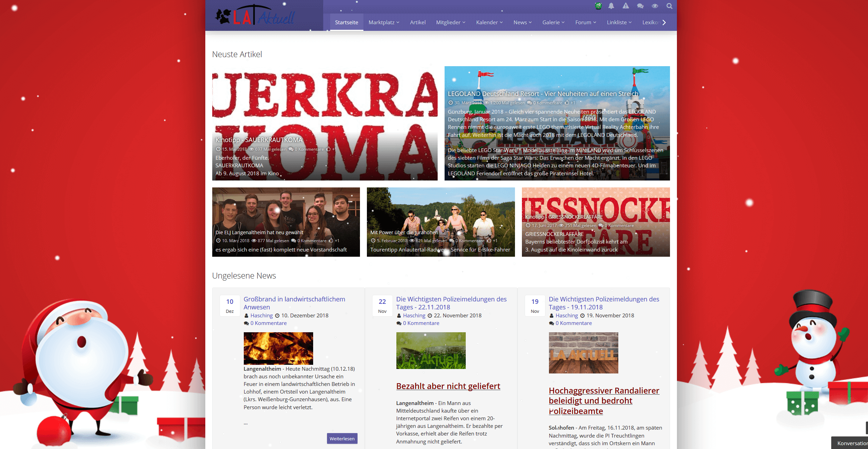Expand the Kalender dropdown menu

coord(489,22)
